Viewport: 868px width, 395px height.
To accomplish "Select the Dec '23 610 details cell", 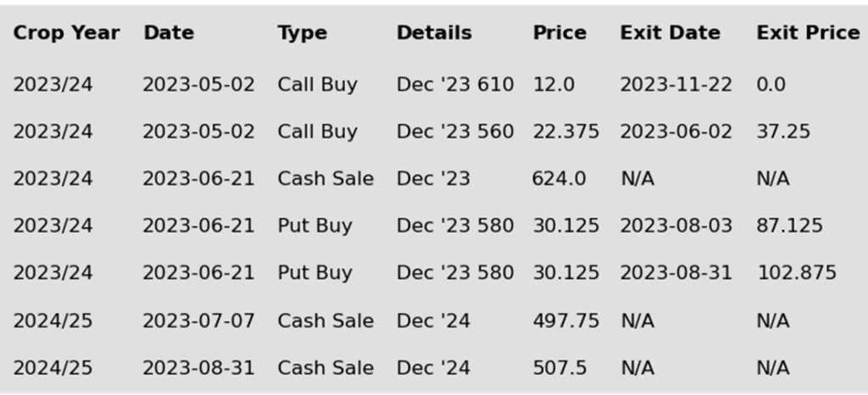I will 455,85.
